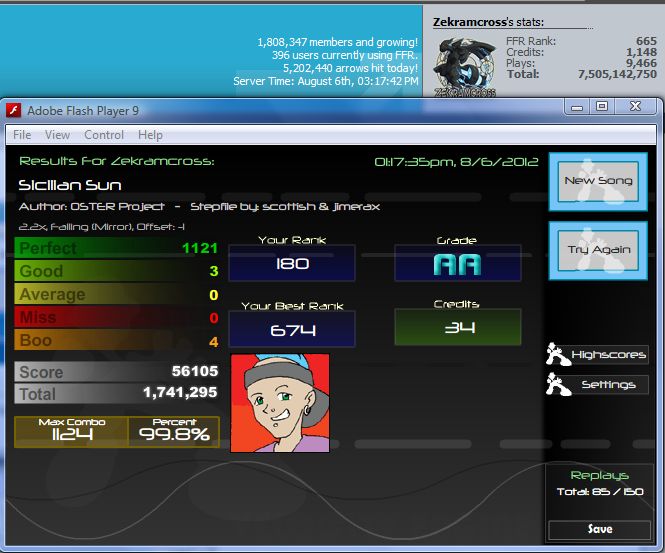665x553 pixels.
Task: Save the replay with Save button
Action: click(x=599, y=529)
